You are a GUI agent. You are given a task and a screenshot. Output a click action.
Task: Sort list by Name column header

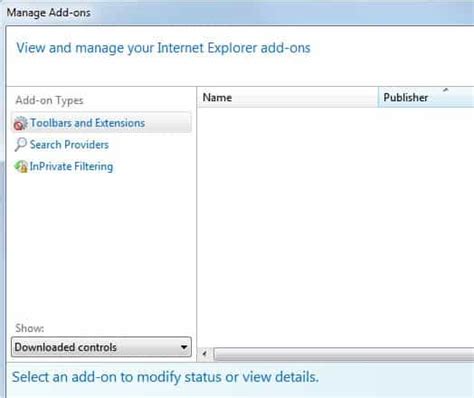point(288,97)
